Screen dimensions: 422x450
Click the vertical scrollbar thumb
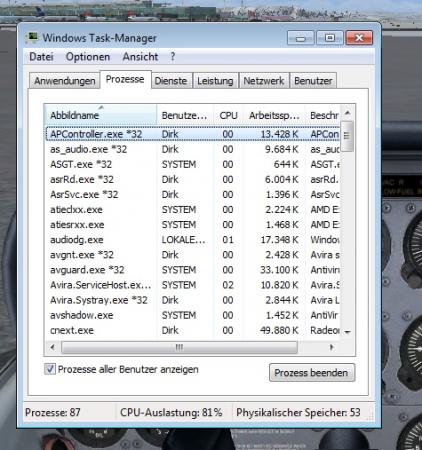347,136
